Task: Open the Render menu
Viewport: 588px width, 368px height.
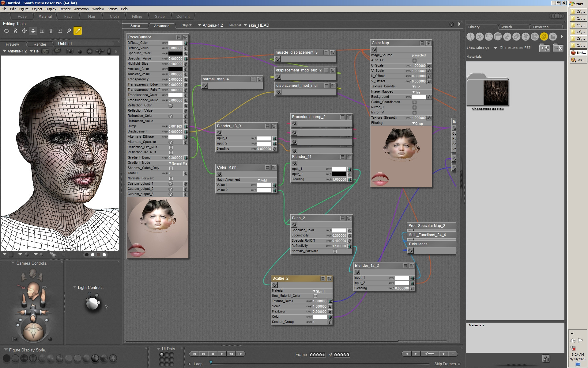Action: click(x=65, y=9)
